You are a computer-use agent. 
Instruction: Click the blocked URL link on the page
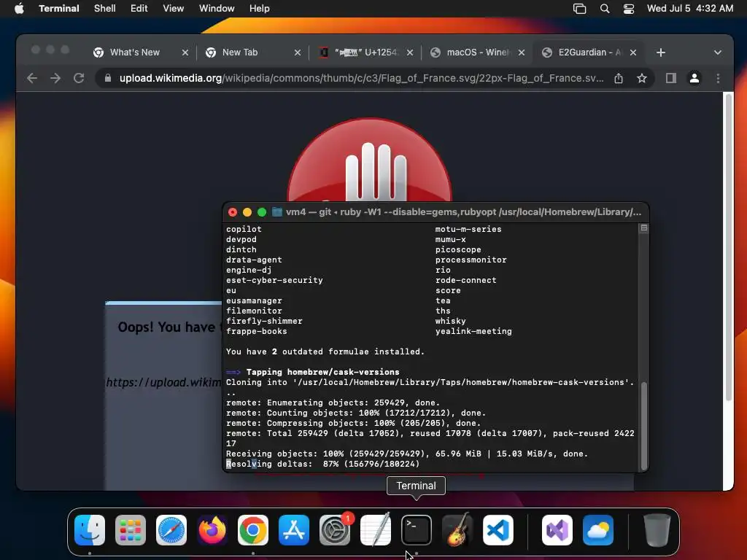coord(164,382)
